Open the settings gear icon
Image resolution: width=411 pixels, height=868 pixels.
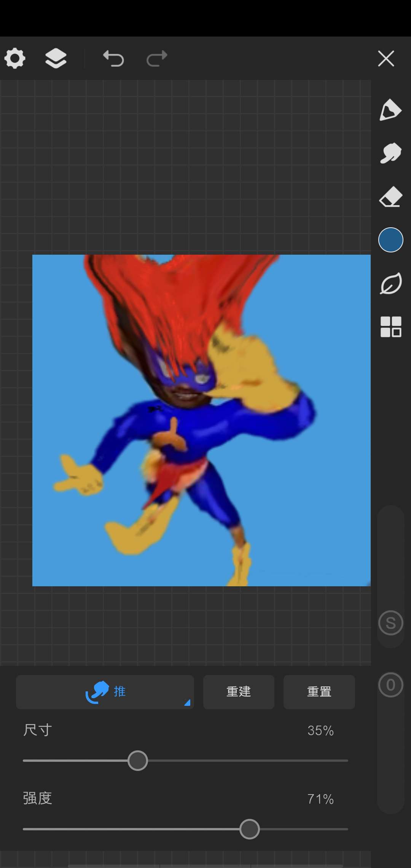15,59
